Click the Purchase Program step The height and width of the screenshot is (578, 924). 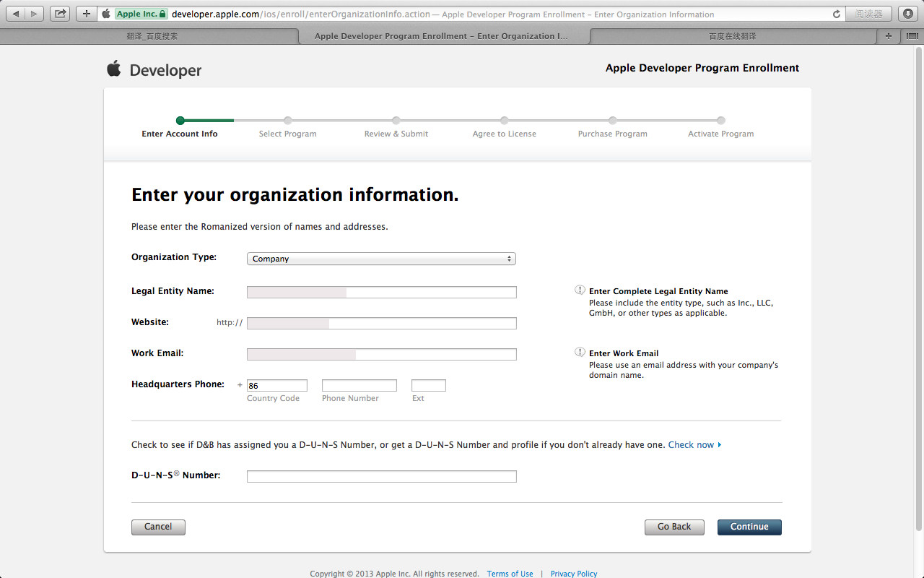(x=613, y=127)
